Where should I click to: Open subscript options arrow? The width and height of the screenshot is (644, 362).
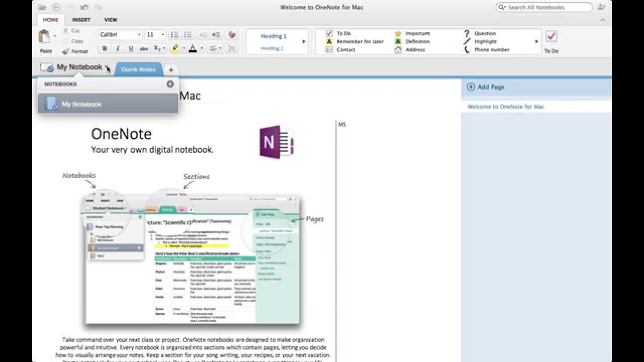[165, 49]
